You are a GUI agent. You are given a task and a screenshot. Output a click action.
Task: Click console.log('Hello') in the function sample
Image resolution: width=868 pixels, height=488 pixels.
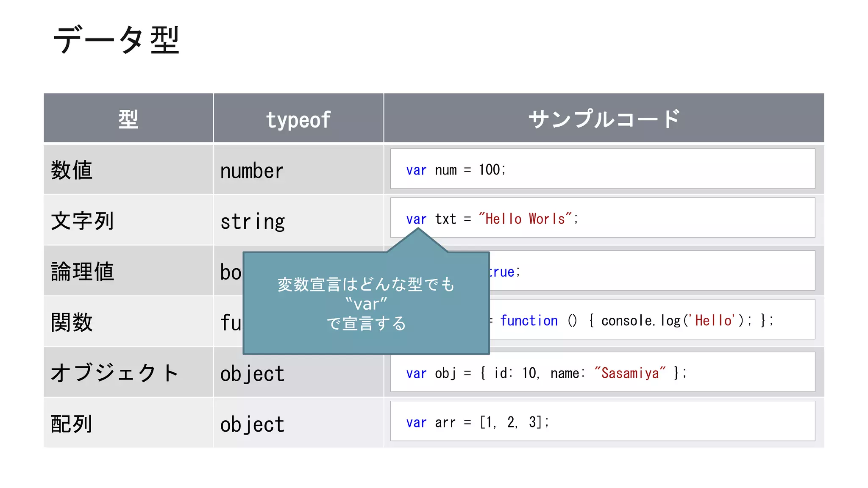[673, 320]
